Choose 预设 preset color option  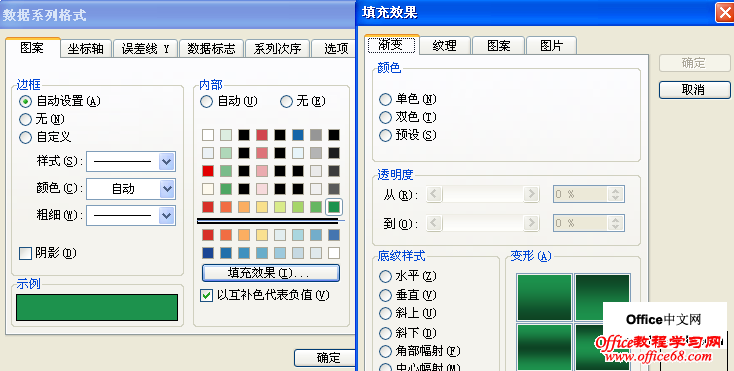coord(385,135)
